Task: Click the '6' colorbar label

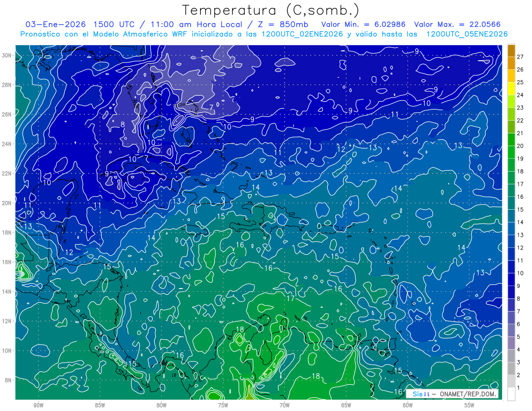Action: [x=519, y=324]
